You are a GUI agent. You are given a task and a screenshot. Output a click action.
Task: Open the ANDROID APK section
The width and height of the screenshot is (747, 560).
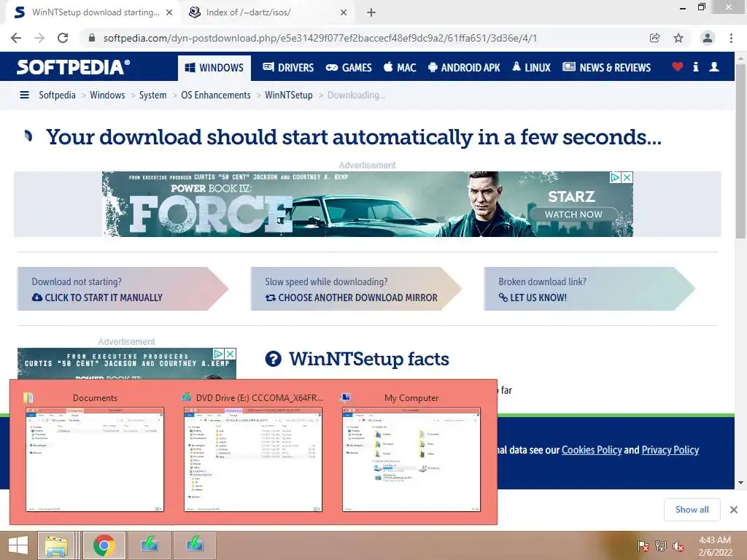click(x=464, y=68)
